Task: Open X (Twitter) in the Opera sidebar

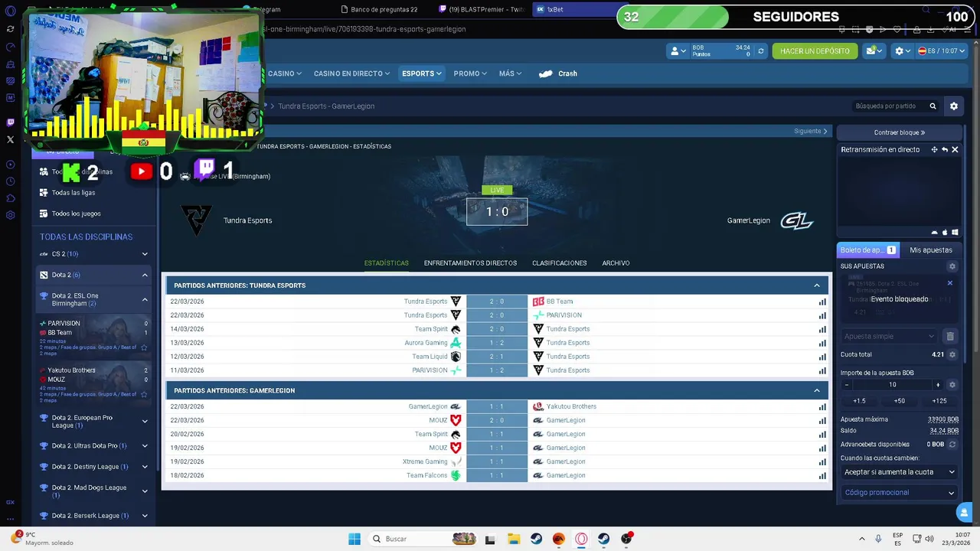Action: (10, 139)
